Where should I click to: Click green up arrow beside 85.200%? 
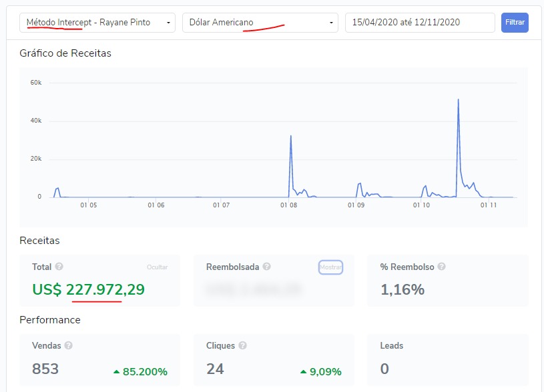117,371
